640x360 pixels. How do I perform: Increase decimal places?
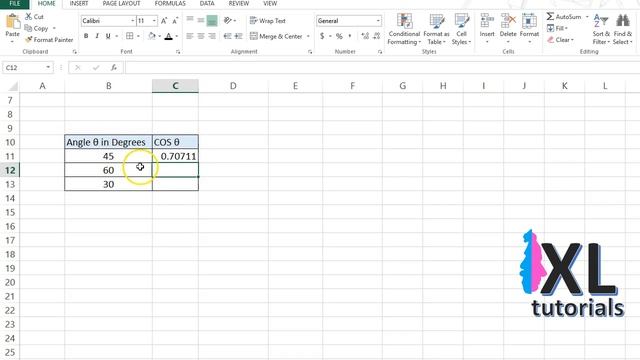(365, 36)
